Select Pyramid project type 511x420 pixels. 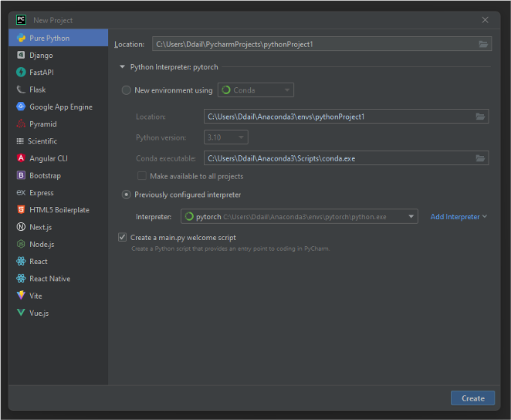(59, 124)
